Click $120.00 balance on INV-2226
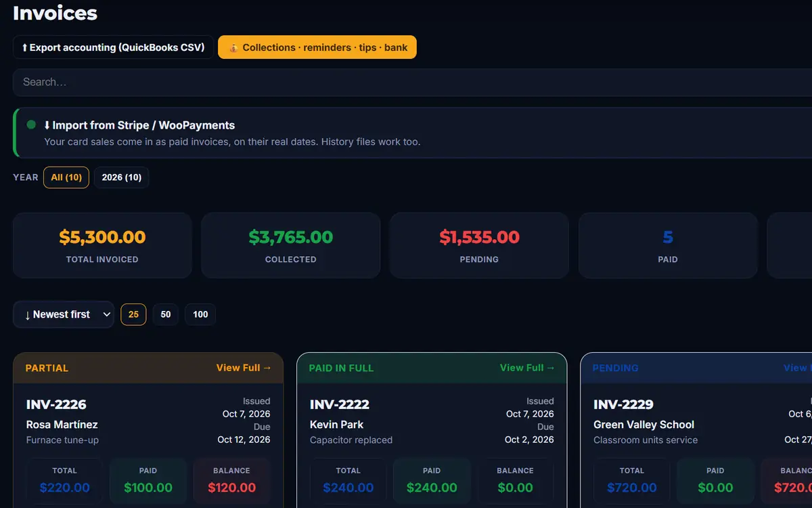 click(x=231, y=488)
